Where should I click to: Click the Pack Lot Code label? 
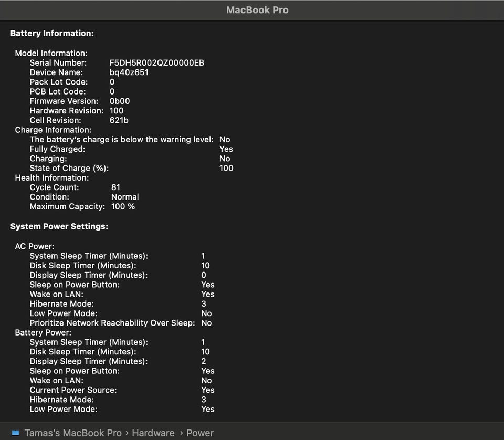[58, 82]
